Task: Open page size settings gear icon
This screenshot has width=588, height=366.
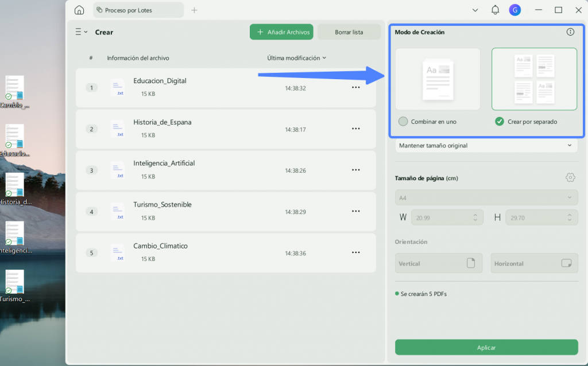Action: [x=570, y=178]
